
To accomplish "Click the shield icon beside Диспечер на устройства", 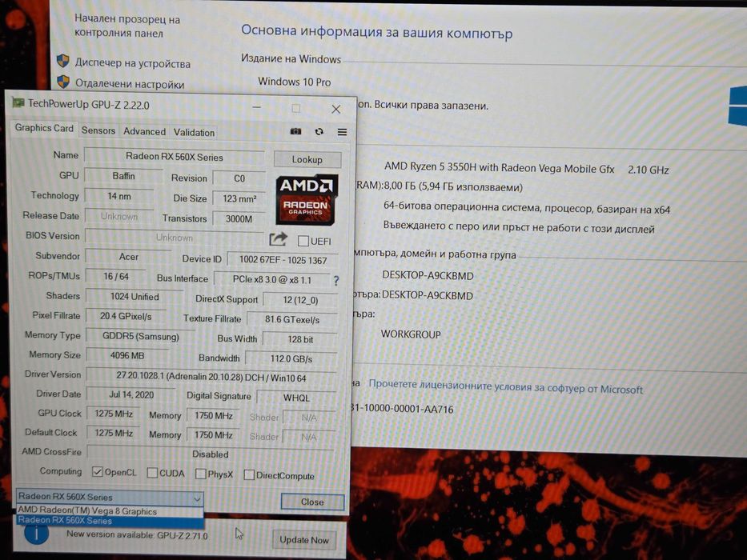I will [x=62, y=61].
